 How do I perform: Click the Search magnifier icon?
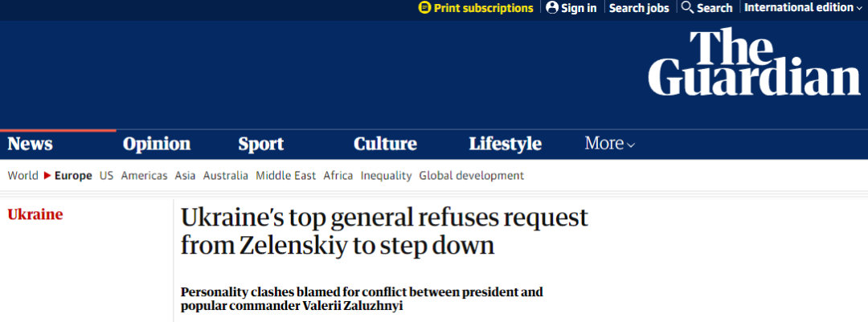(687, 8)
